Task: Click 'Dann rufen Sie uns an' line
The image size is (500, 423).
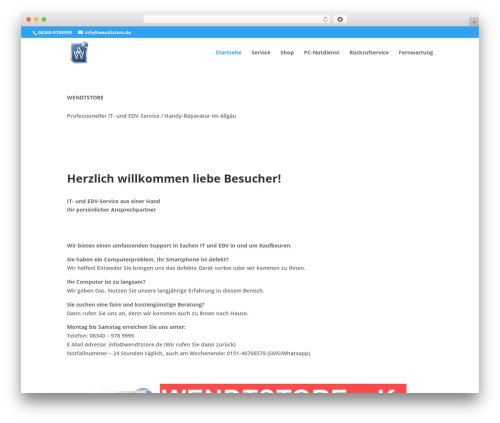Action: point(157,313)
